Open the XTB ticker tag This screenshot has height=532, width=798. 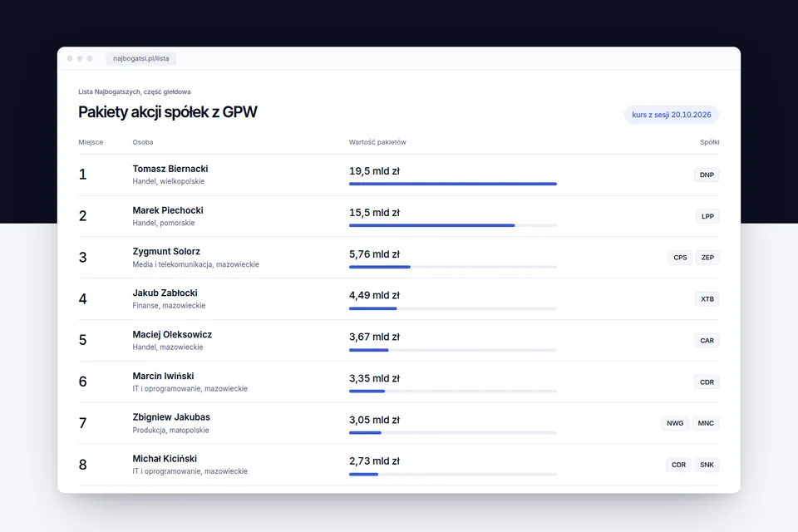(x=707, y=299)
